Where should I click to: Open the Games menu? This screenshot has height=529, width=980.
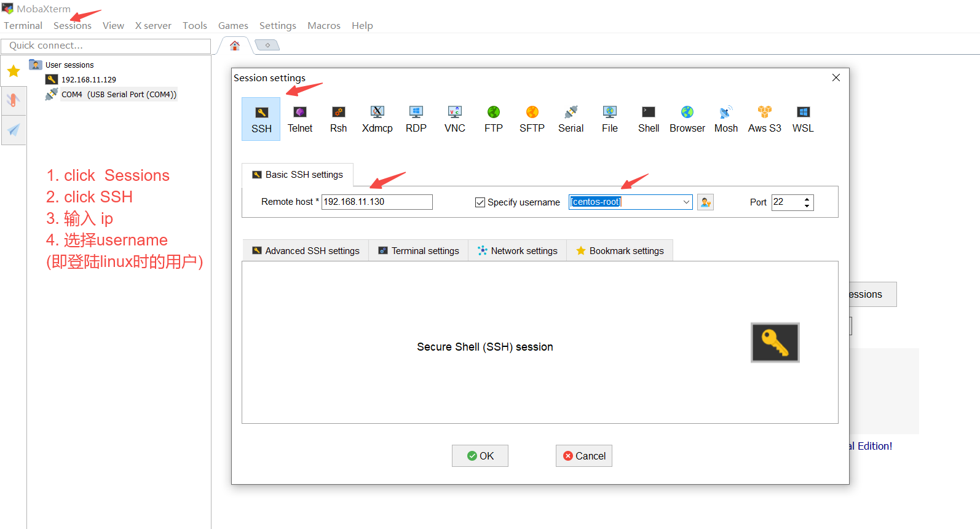point(233,26)
